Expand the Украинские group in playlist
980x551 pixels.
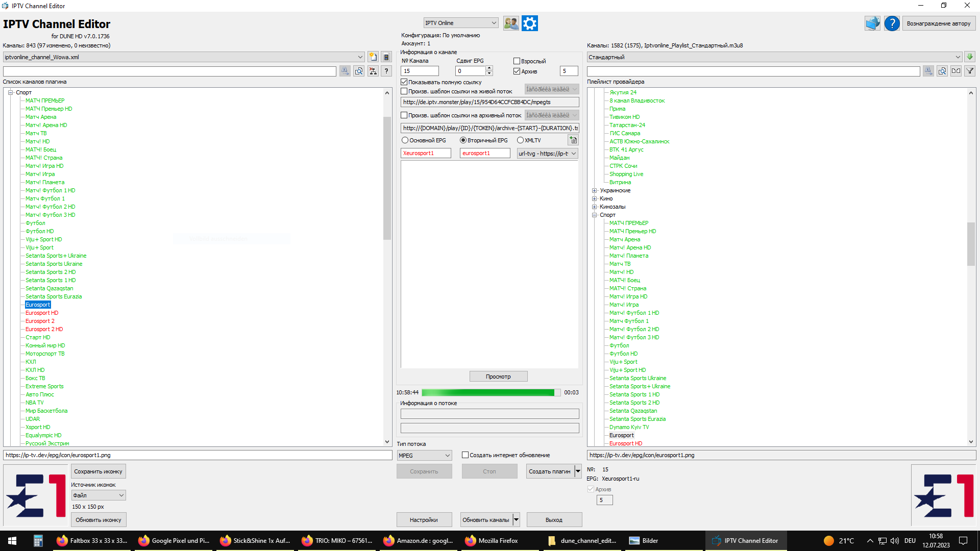pos(594,191)
